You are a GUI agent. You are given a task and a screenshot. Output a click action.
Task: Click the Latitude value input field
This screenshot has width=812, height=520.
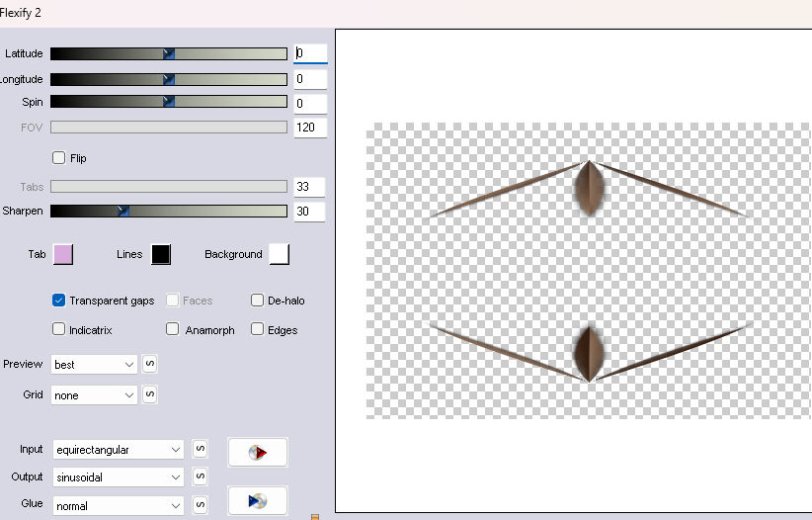[x=309, y=53]
